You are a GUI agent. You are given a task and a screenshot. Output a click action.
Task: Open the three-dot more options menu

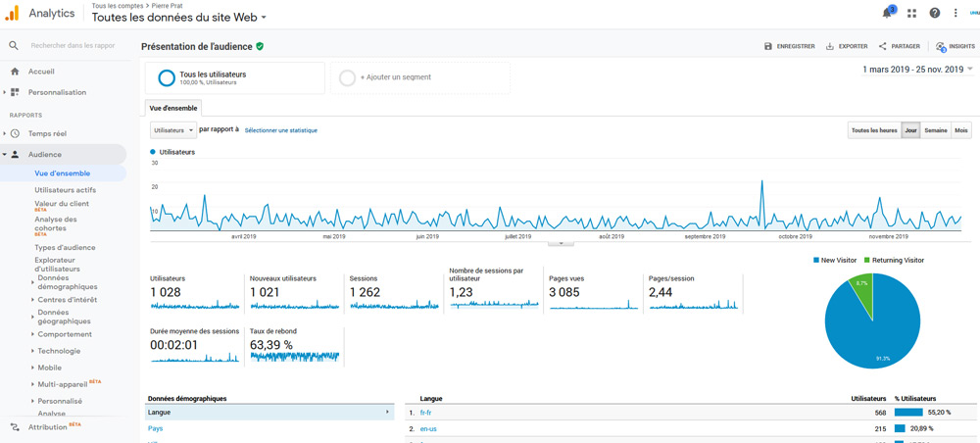point(955,13)
